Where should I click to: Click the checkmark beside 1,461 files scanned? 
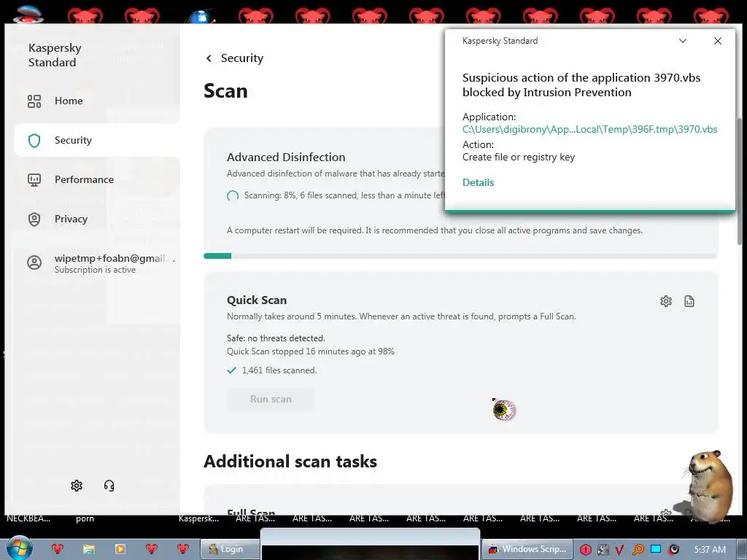(x=231, y=370)
